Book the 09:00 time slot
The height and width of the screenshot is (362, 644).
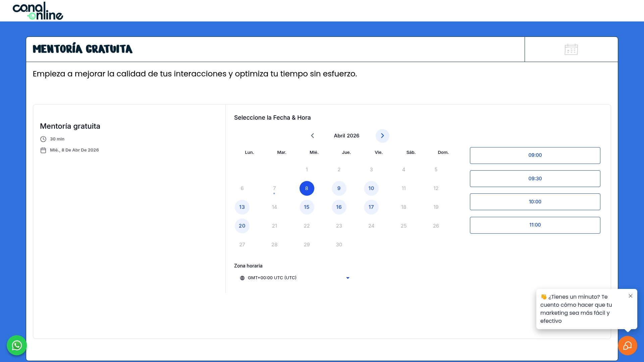click(x=535, y=155)
